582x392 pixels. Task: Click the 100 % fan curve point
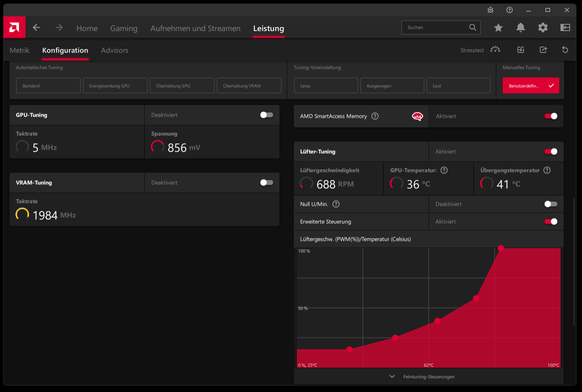pos(501,248)
